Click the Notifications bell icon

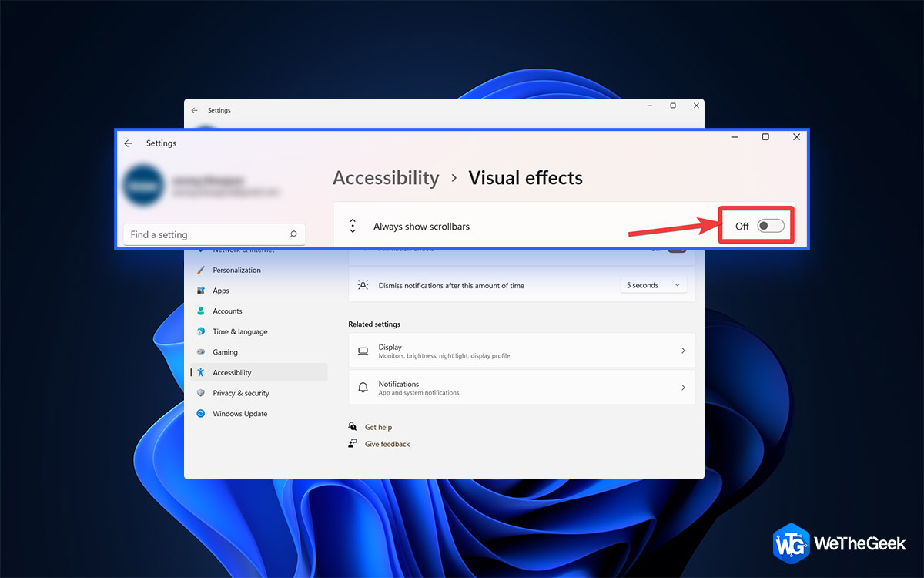tap(363, 388)
